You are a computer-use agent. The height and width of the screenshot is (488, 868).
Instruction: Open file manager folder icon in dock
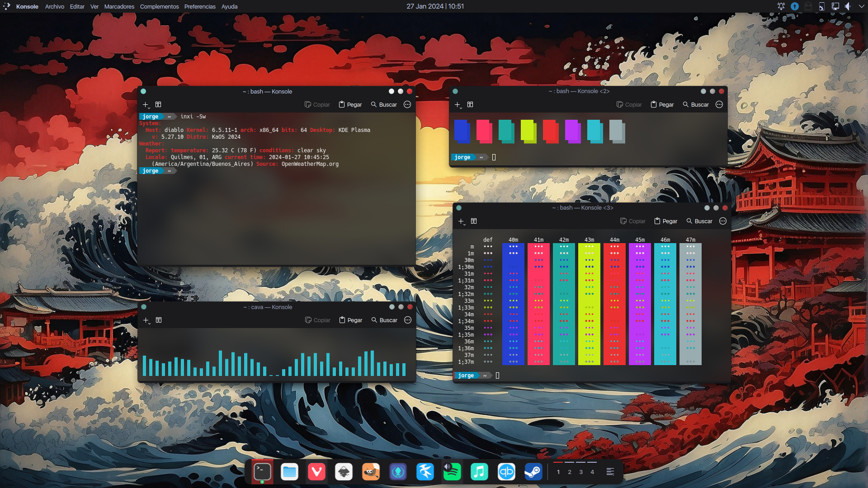[x=289, y=472]
